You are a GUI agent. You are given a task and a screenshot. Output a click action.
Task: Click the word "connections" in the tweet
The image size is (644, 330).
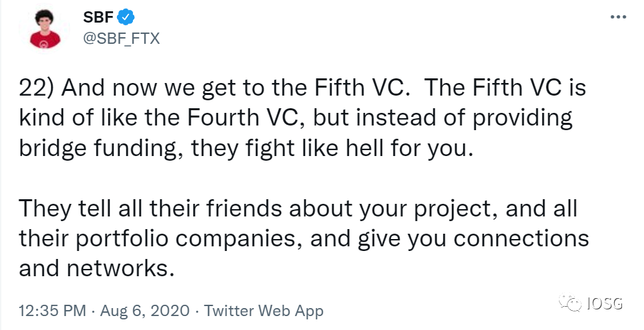(521, 239)
